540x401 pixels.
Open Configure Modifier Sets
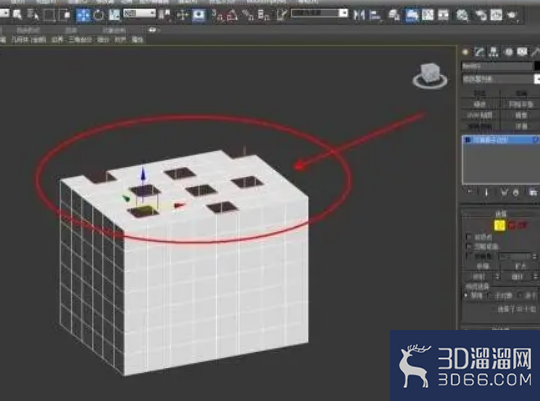533,192
